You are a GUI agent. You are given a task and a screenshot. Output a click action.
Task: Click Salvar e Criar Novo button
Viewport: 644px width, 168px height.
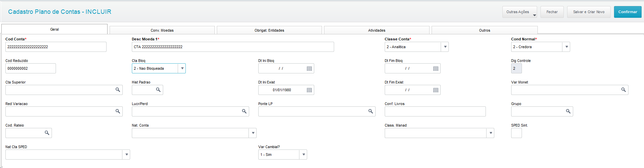pyautogui.click(x=589, y=12)
